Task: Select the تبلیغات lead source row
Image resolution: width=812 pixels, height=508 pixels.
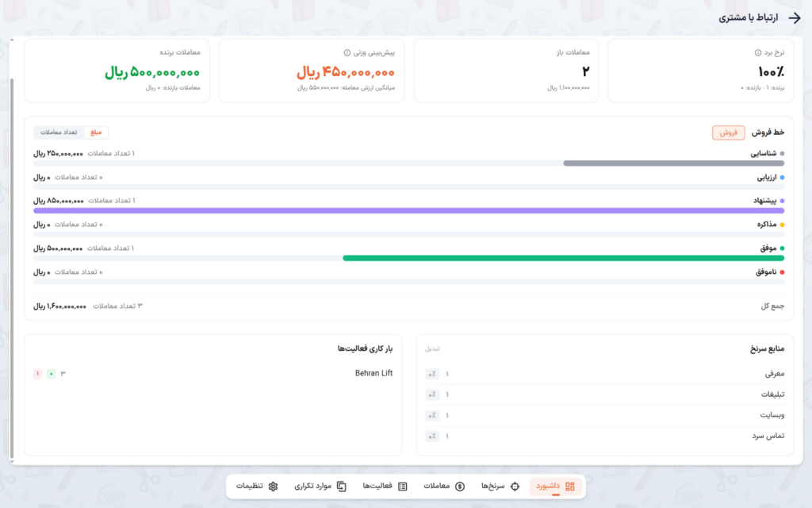Action: coord(604,394)
